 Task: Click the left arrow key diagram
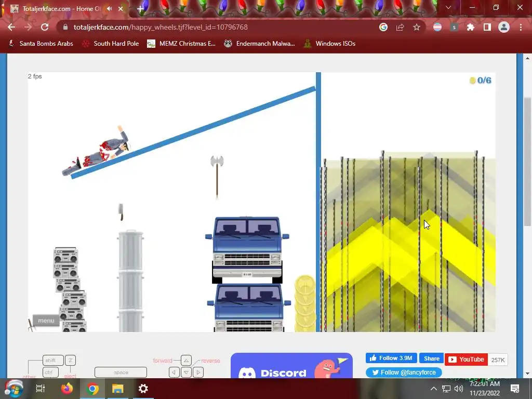click(x=174, y=372)
